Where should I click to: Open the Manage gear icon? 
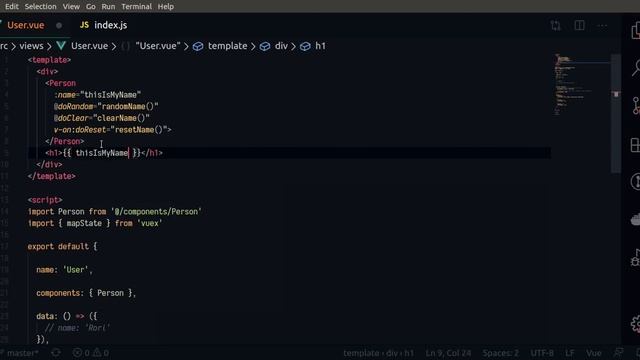636,324
